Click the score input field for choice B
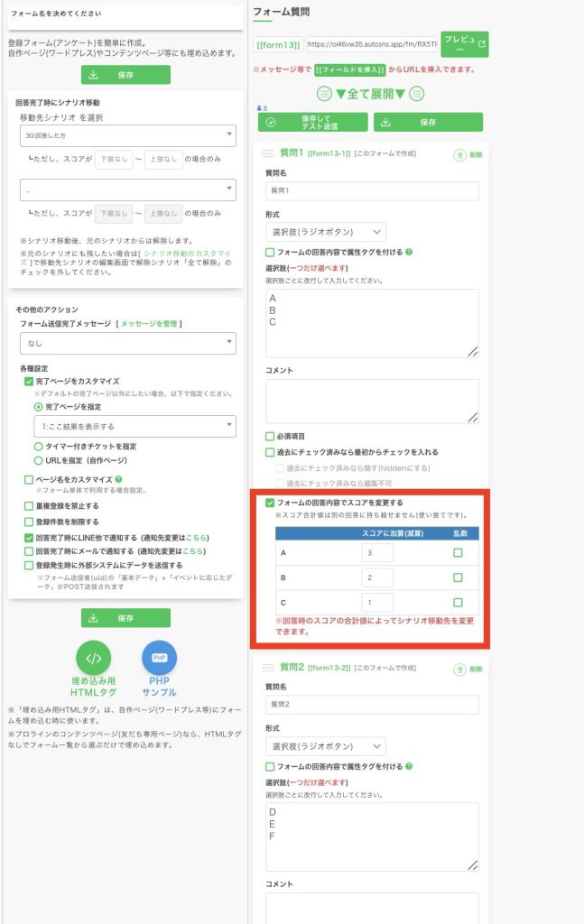The image size is (584, 924). tap(376, 577)
